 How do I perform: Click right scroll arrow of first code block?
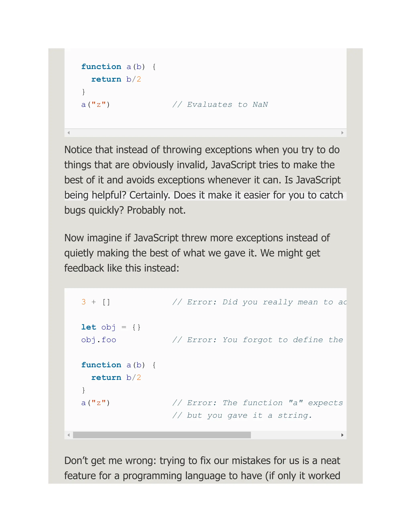click(342, 133)
